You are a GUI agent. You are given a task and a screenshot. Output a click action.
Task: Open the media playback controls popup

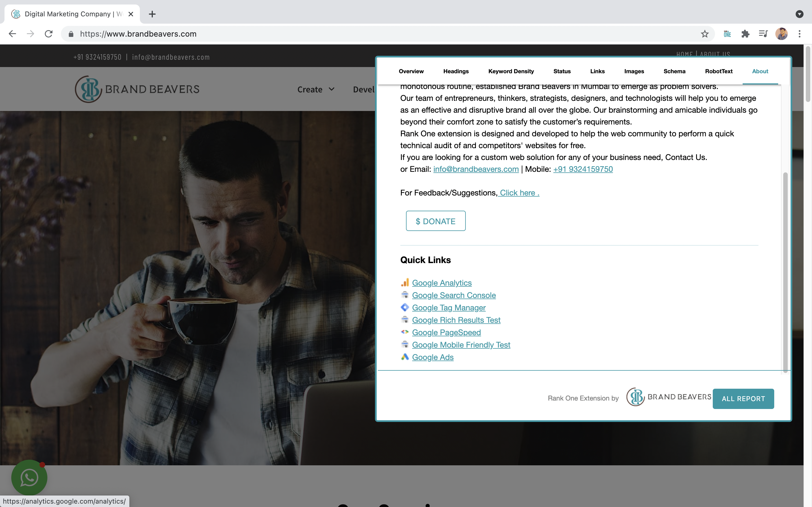pos(763,34)
